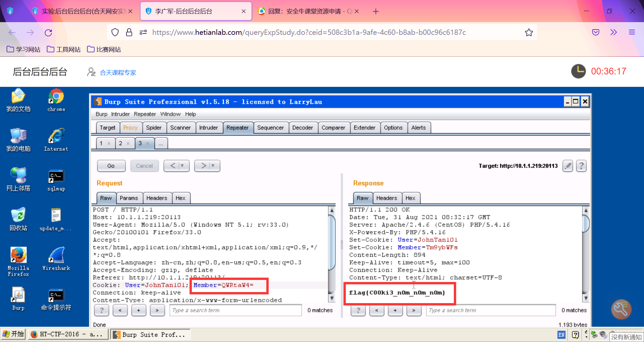Launch the Burp desktop shortcut

18,299
